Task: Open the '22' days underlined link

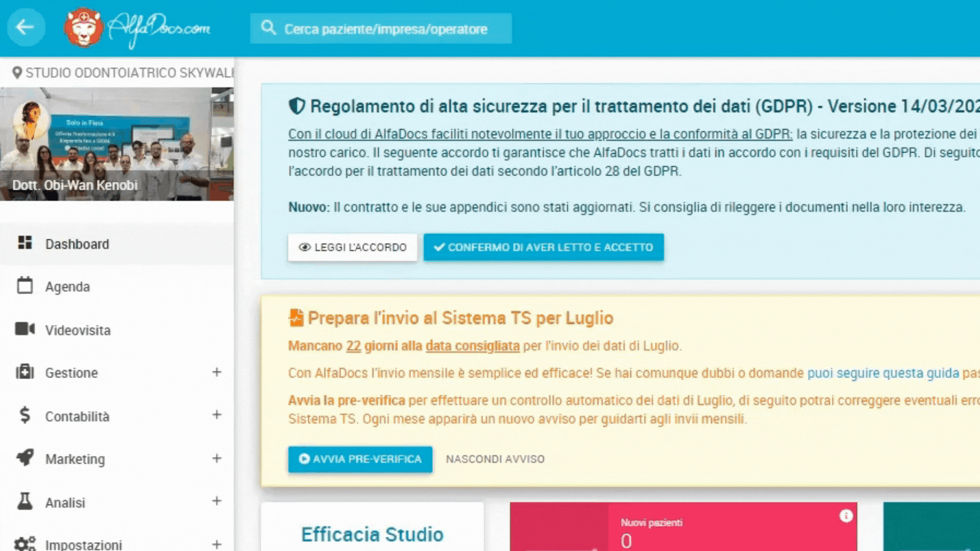Action: click(x=353, y=346)
